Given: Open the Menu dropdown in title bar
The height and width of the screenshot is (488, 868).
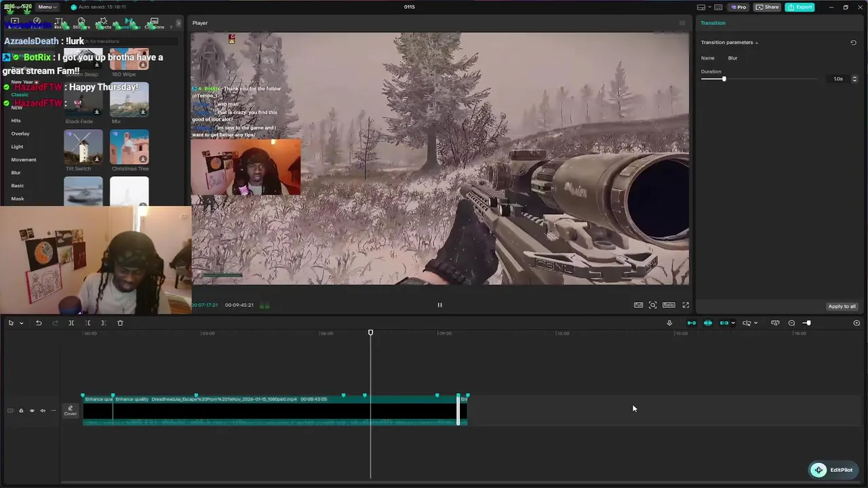Looking at the screenshot, I should click(x=47, y=7).
